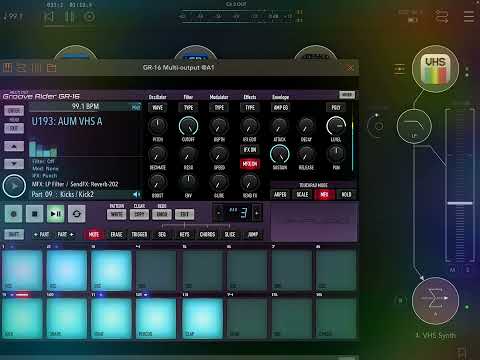
Task: Toggle the red MFX ON button
Action: pyautogui.click(x=250, y=164)
